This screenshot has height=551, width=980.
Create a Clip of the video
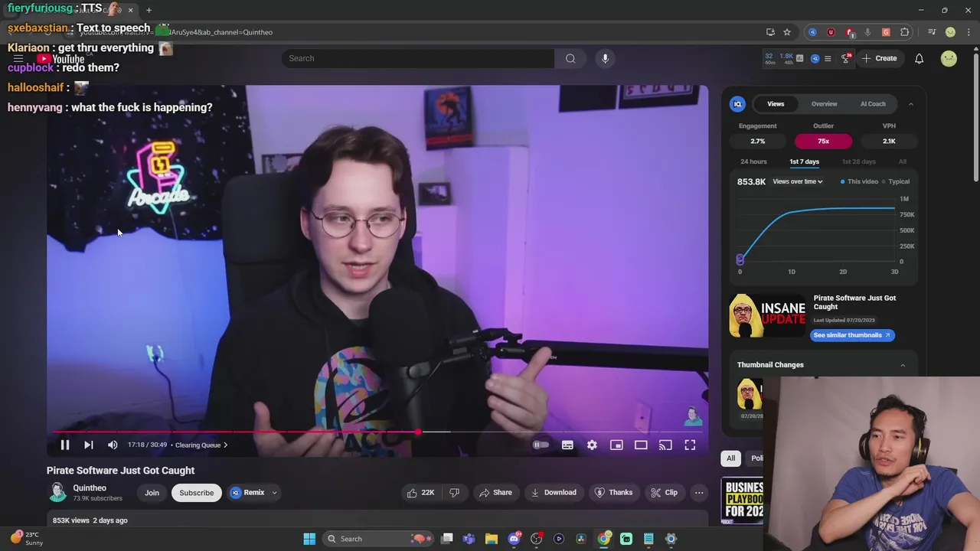[x=664, y=493]
